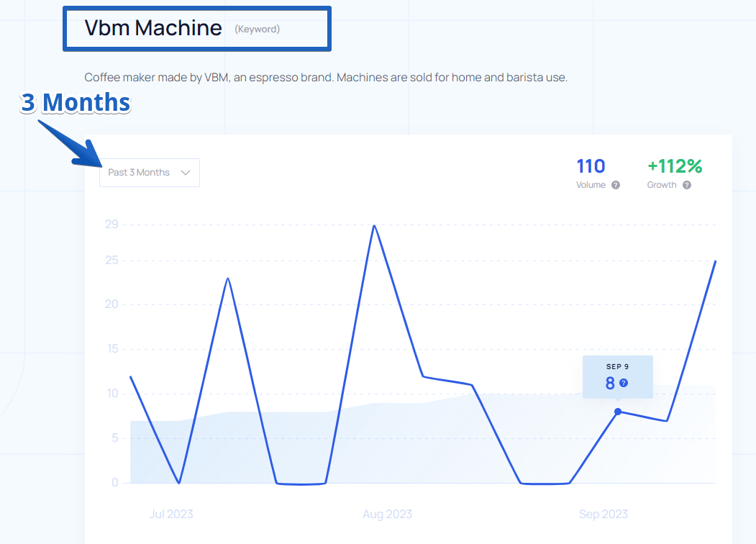This screenshot has width=756, height=544.
Task: Click the 25 y-axis label
Action: 111,260
